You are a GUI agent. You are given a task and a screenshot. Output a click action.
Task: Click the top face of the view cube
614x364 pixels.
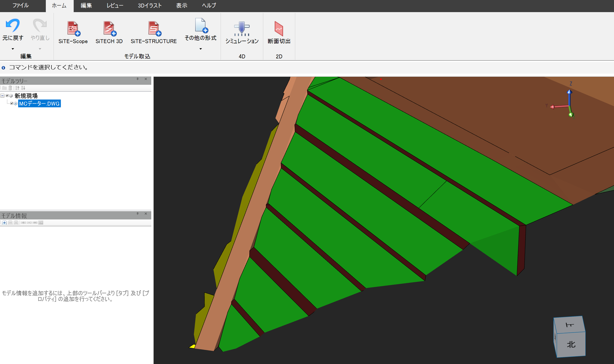[x=570, y=325]
